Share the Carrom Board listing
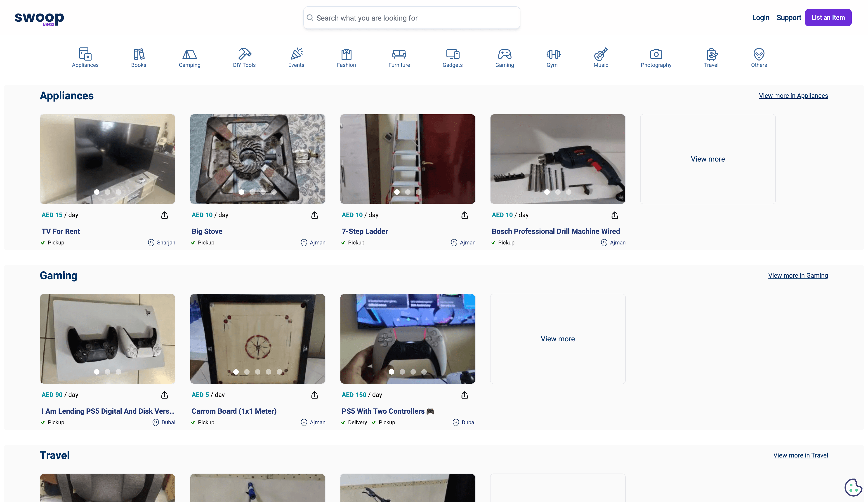This screenshot has width=868, height=502. 314,395
